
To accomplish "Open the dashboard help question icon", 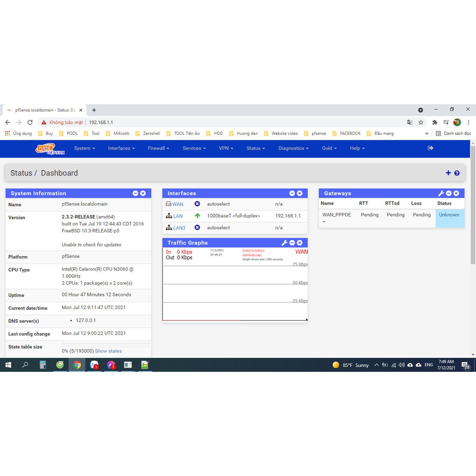I will pyautogui.click(x=457, y=173).
